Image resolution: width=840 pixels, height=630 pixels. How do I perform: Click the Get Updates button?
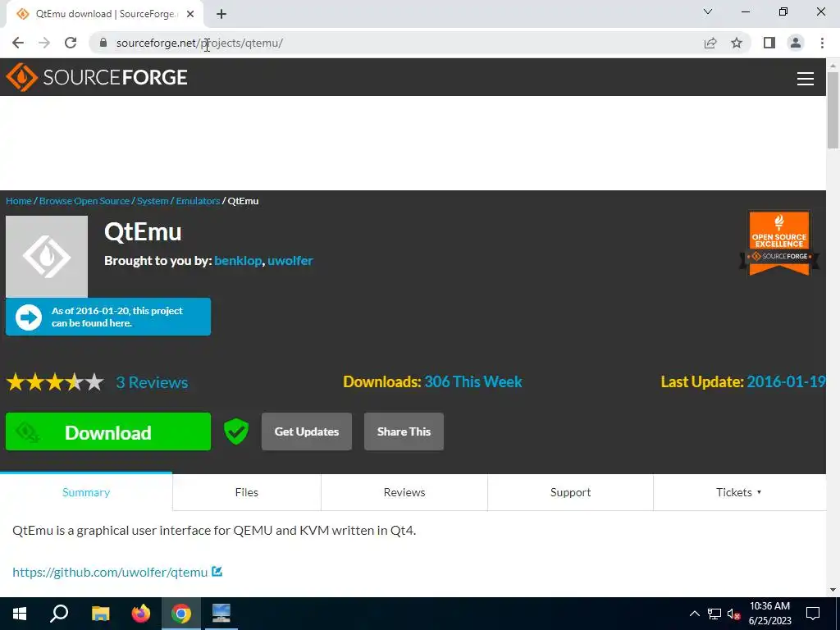point(307,431)
